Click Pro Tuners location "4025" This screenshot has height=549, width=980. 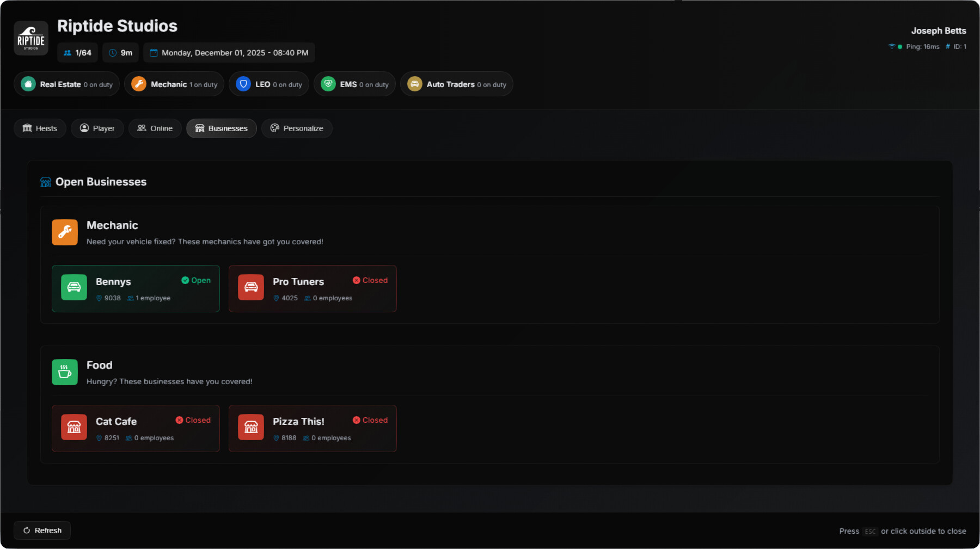[x=290, y=298]
